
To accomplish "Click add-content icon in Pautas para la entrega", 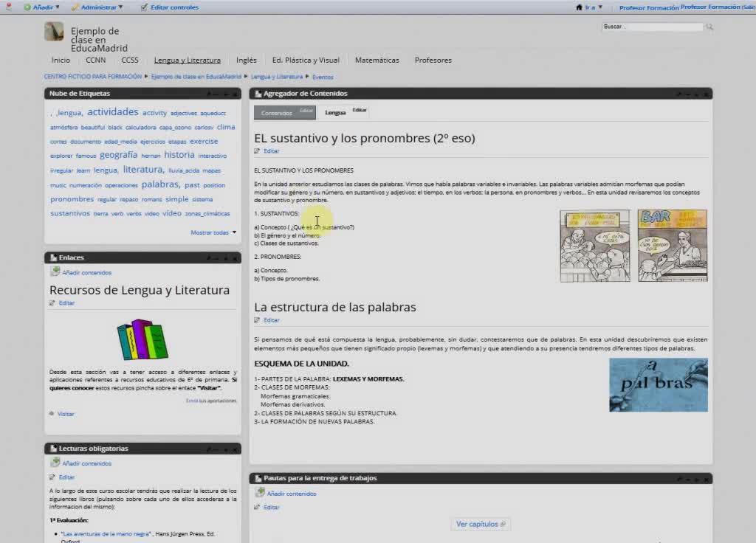I will (x=259, y=493).
